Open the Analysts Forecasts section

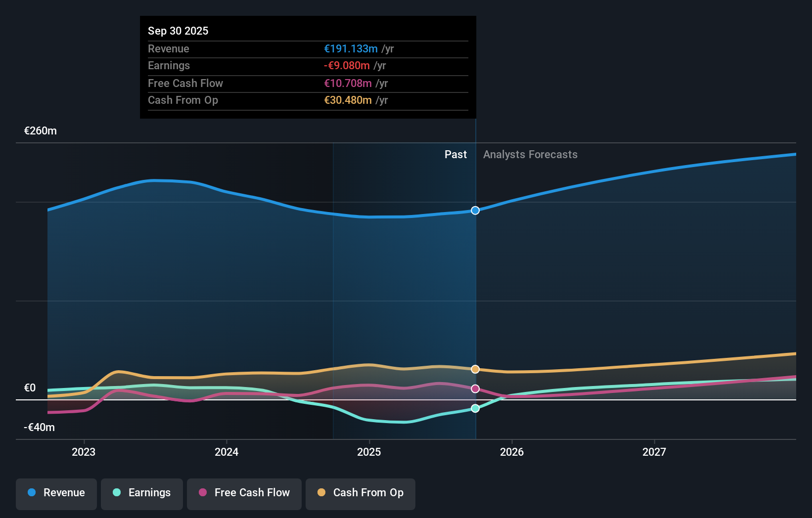[530, 154]
